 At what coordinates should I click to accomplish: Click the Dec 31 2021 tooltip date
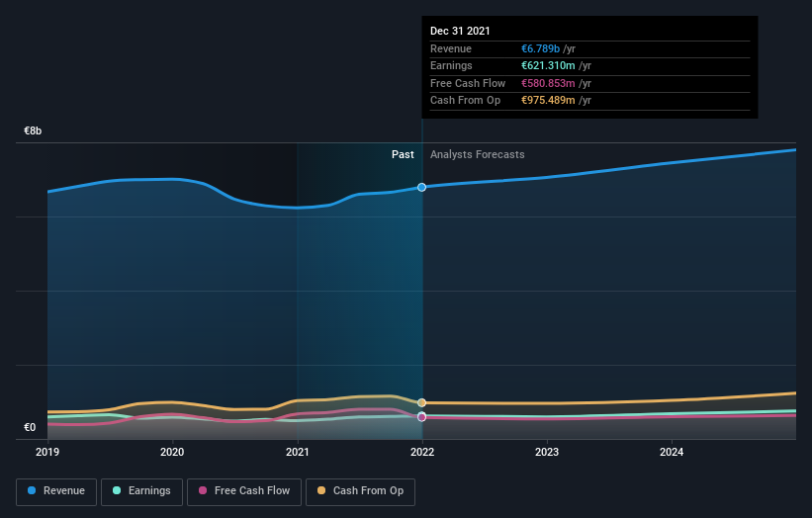coord(460,31)
